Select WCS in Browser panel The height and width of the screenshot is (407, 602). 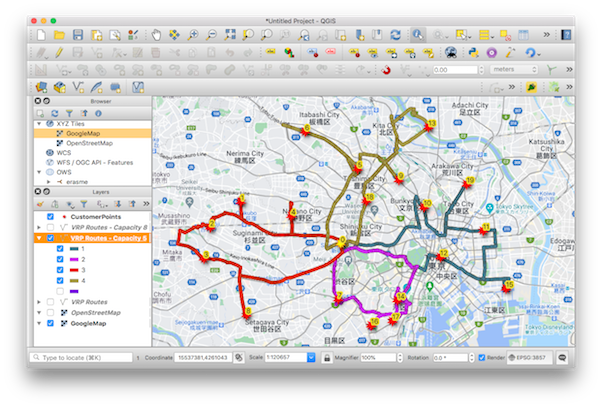coord(64,153)
